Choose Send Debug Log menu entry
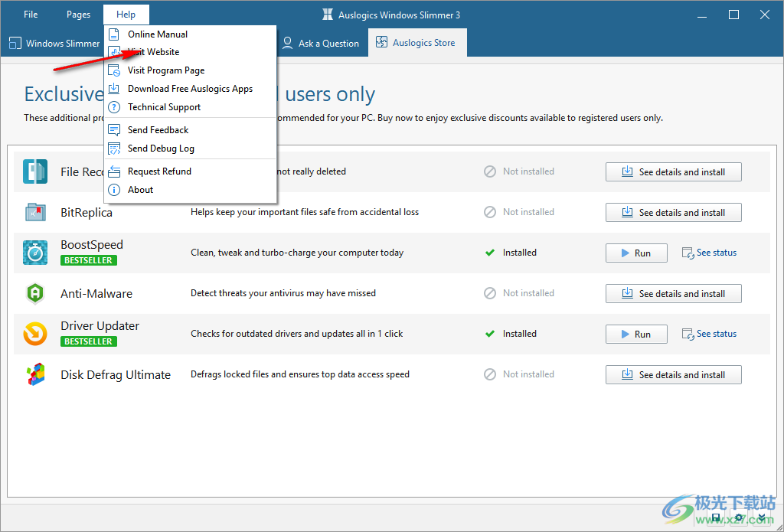 (161, 149)
